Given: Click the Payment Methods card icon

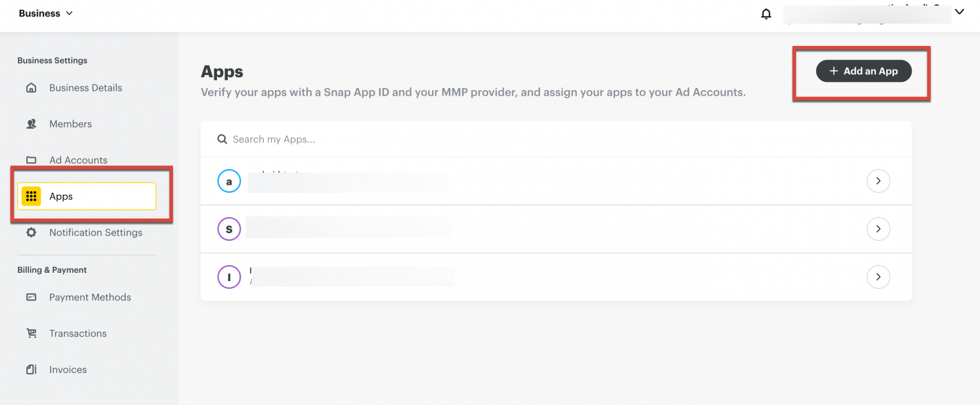Looking at the screenshot, I should pos(31,297).
